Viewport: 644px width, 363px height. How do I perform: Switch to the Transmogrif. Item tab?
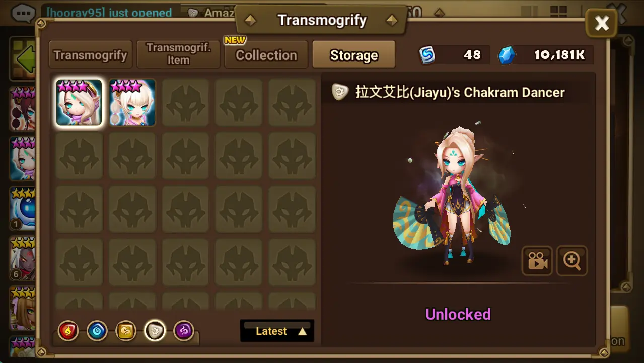(178, 54)
